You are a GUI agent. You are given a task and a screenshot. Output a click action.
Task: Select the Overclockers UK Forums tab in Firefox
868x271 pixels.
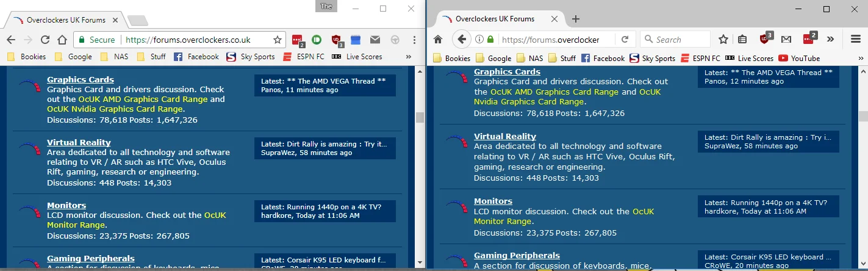500,19
